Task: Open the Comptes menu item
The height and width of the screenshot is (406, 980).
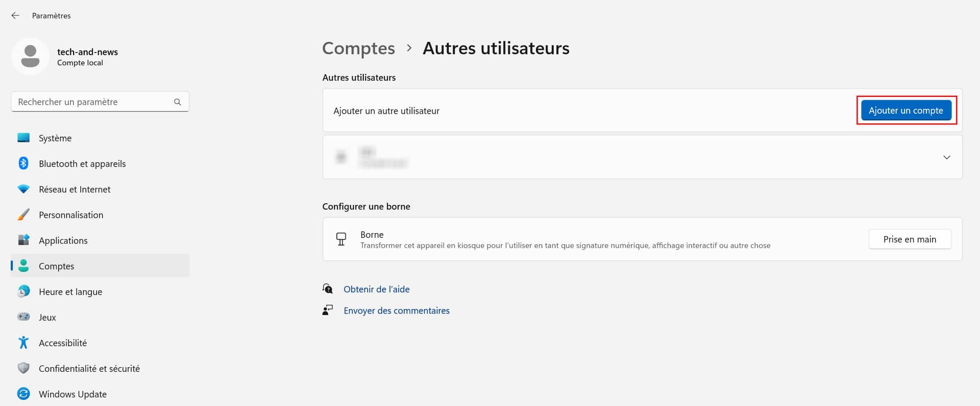Action: [x=56, y=266]
